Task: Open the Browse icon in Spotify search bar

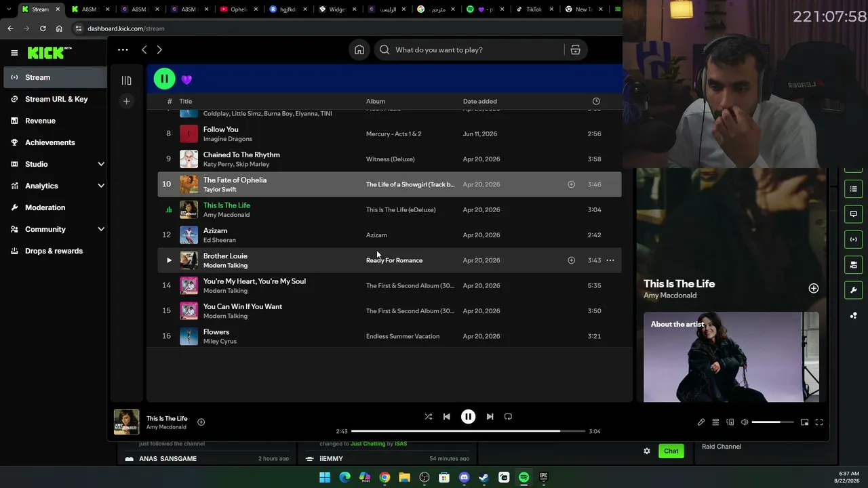Action: click(575, 49)
